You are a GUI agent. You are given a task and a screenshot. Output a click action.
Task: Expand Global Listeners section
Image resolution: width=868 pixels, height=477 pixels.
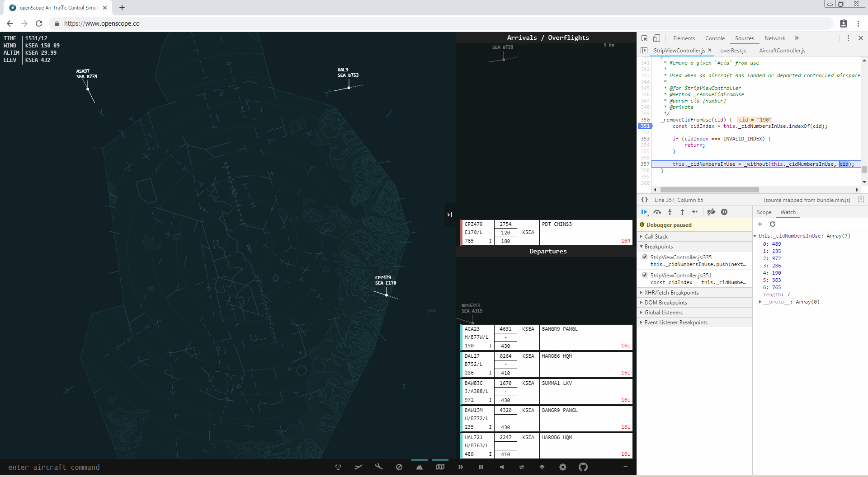pos(694,313)
